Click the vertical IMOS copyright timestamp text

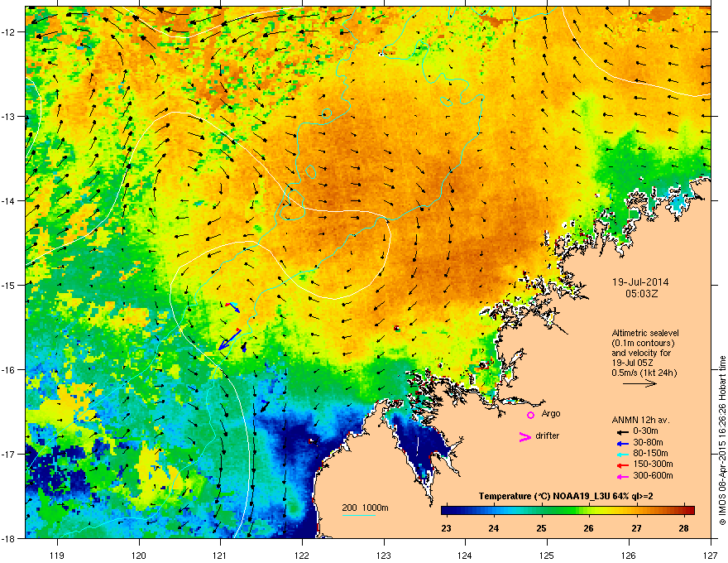pyautogui.click(x=722, y=440)
